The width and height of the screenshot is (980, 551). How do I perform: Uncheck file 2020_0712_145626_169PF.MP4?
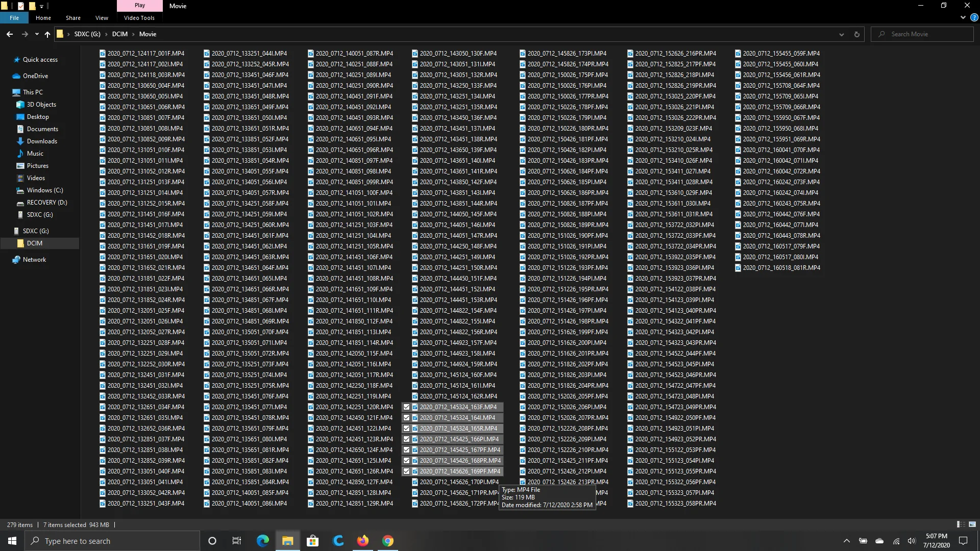[407, 471]
